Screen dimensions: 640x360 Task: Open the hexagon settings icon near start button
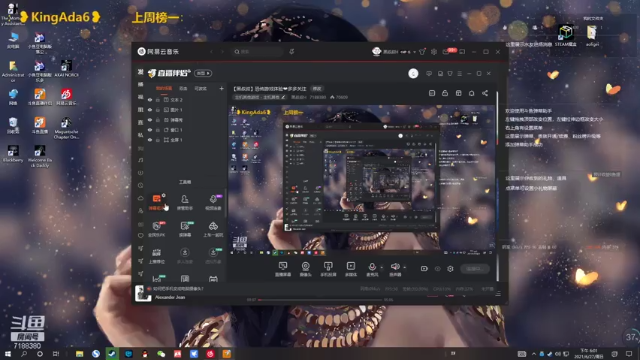(x=450, y=269)
